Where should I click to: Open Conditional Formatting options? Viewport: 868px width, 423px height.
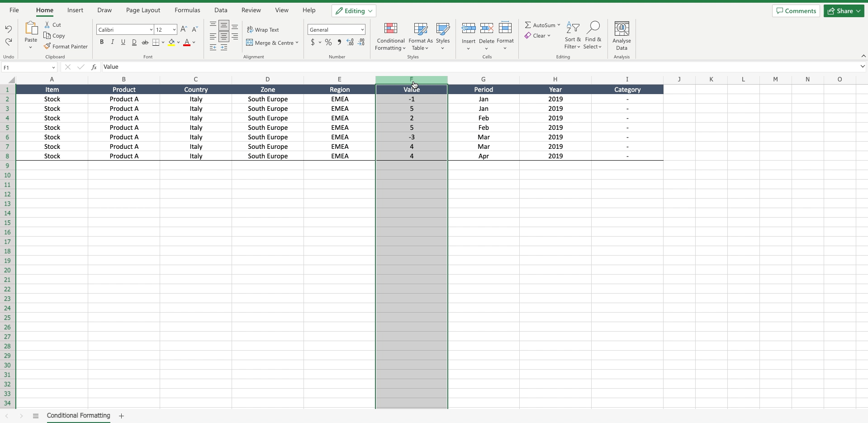pos(390,36)
